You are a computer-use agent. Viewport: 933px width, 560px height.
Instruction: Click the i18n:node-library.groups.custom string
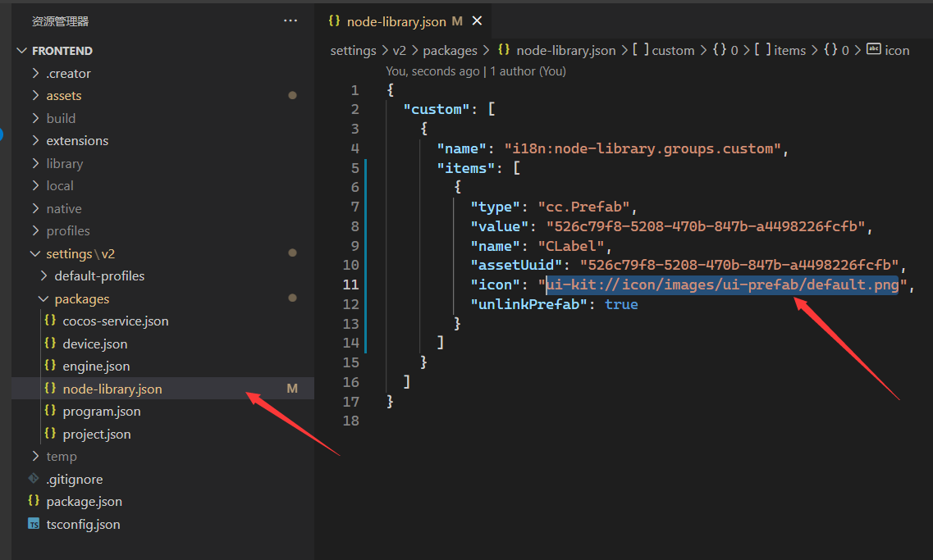643,148
